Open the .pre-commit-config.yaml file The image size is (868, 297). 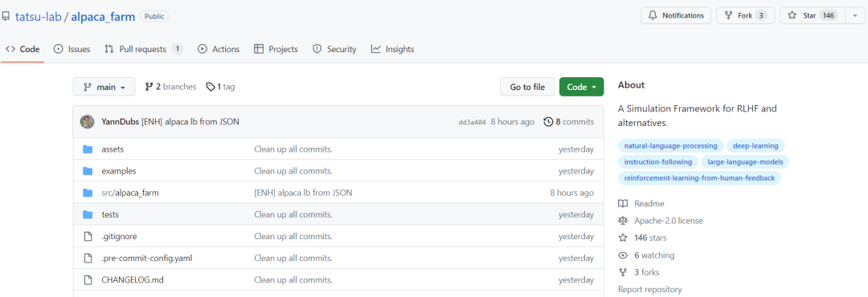point(147,258)
